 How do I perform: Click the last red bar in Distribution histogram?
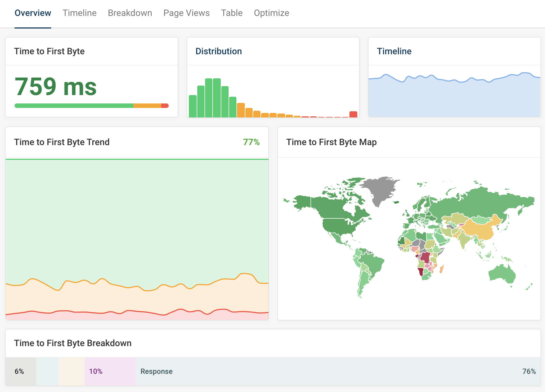pos(353,114)
